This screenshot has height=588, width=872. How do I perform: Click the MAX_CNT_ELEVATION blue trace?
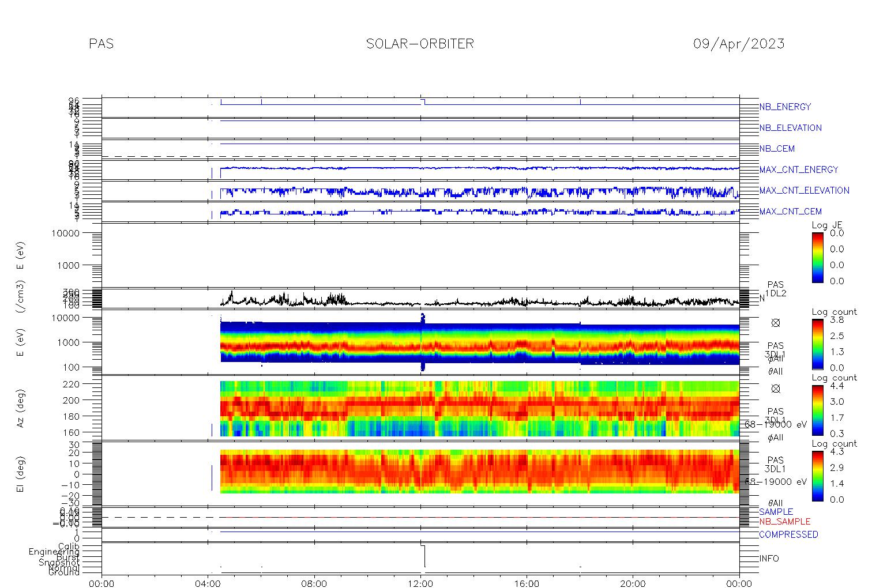[479, 192]
